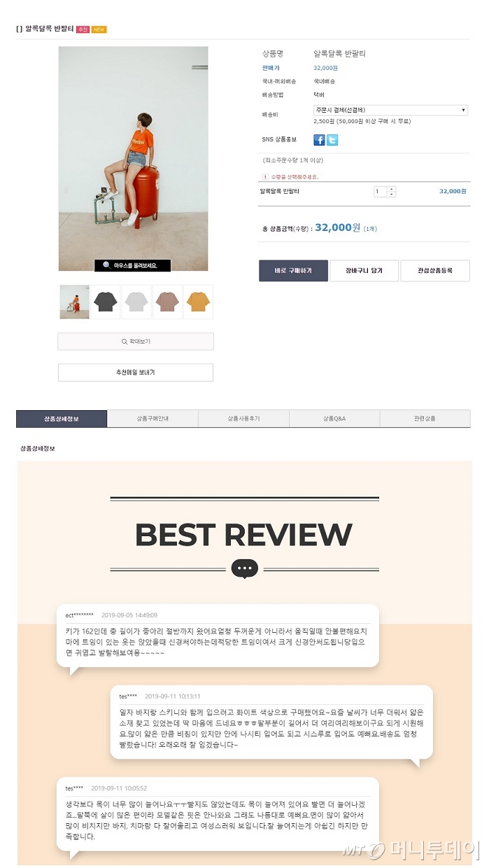Viewport: 489px width, 868px height.
Task: Switch to the 상품사용후기 tab
Action: tap(243, 419)
